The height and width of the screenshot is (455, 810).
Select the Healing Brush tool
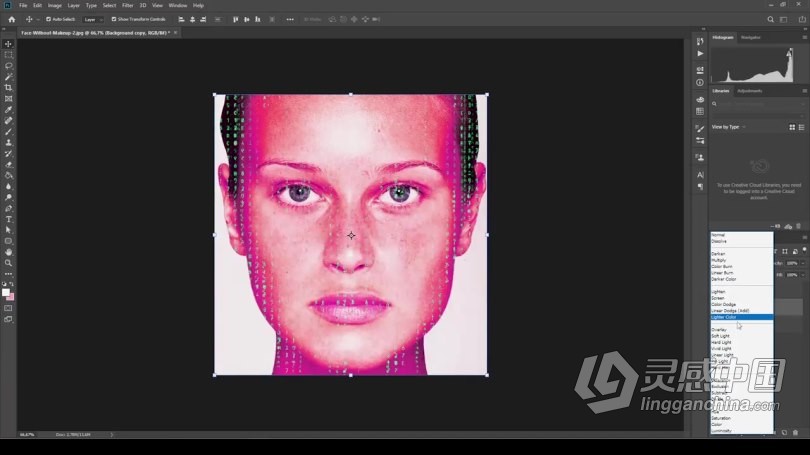tap(8, 121)
